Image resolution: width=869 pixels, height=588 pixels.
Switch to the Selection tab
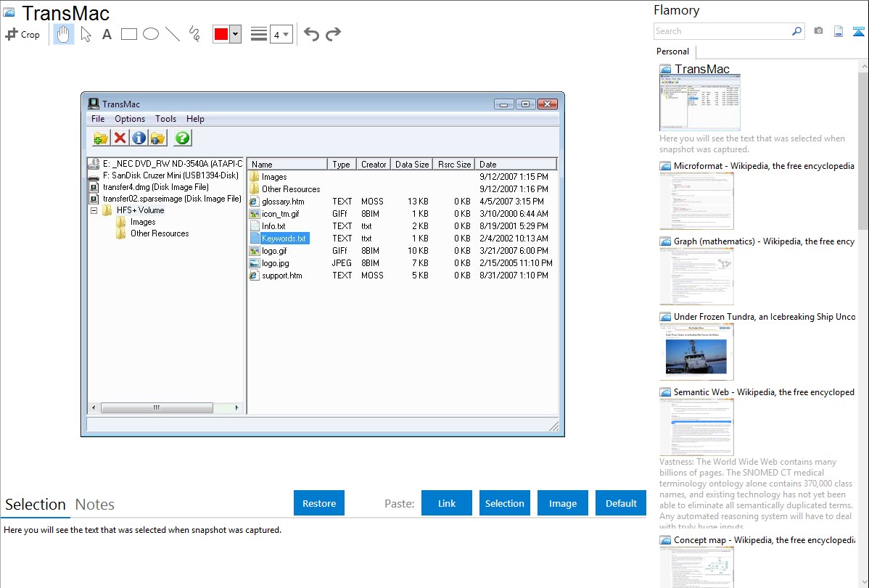pyautogui.click(x=36, y=505)
